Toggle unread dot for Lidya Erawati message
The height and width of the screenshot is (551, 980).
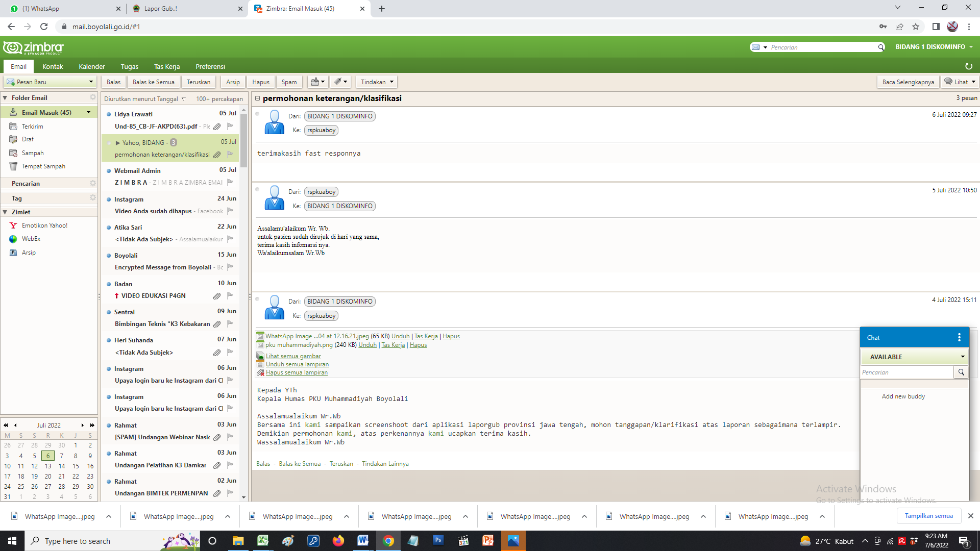pyautogui.click(x=109, y=114)
